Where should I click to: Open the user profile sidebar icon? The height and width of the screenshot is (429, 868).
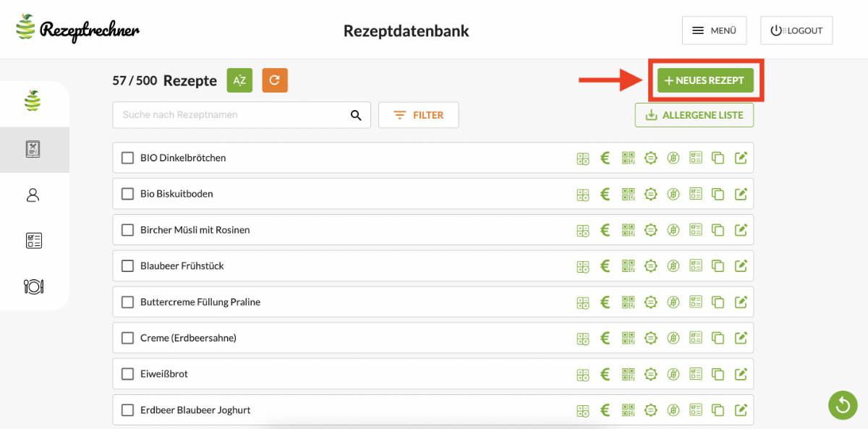(x=33, y=195)
